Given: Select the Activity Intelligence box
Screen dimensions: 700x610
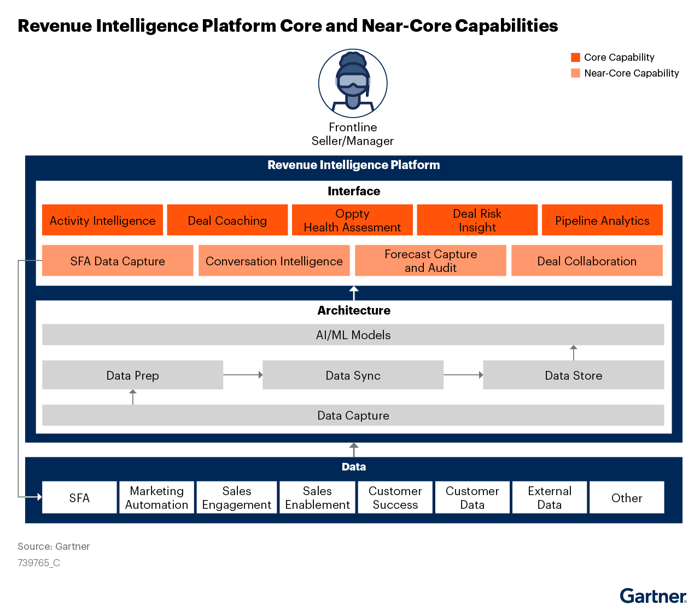Looking at the screenshot, I should click(x=102, y=220).
